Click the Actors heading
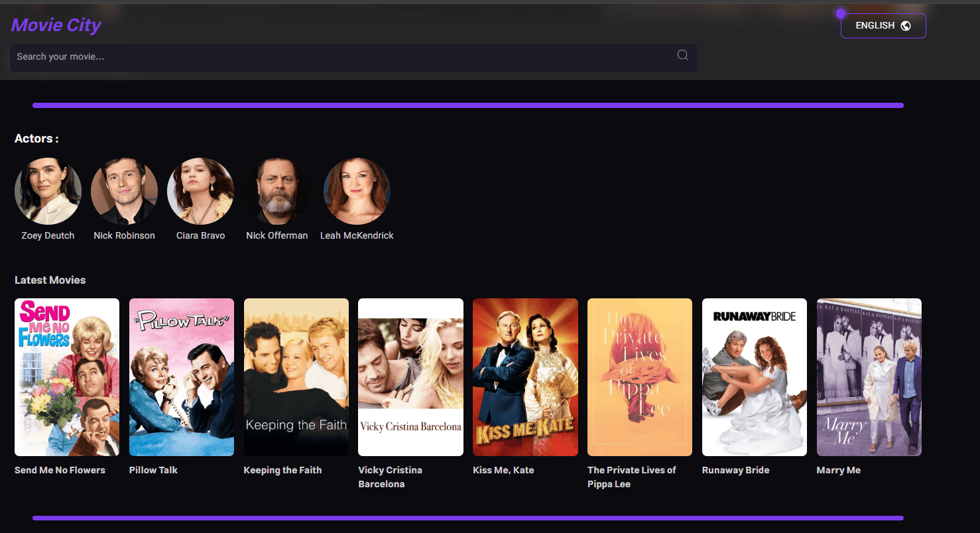This screenshot has height=533, width=980. point(36,139)
